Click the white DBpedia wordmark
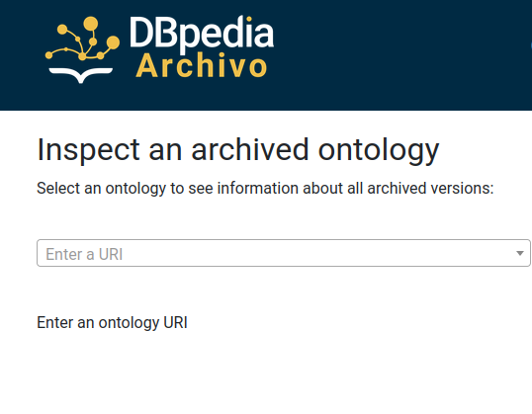 [202, 34]
